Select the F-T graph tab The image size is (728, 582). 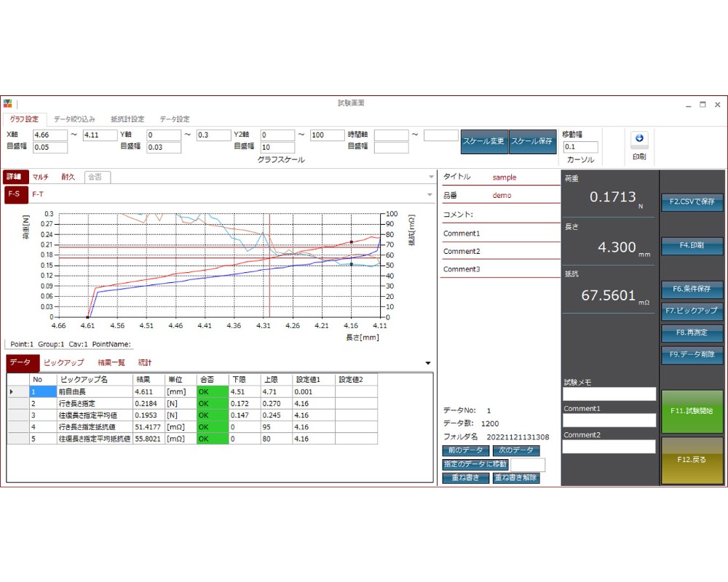coord(38,194)
